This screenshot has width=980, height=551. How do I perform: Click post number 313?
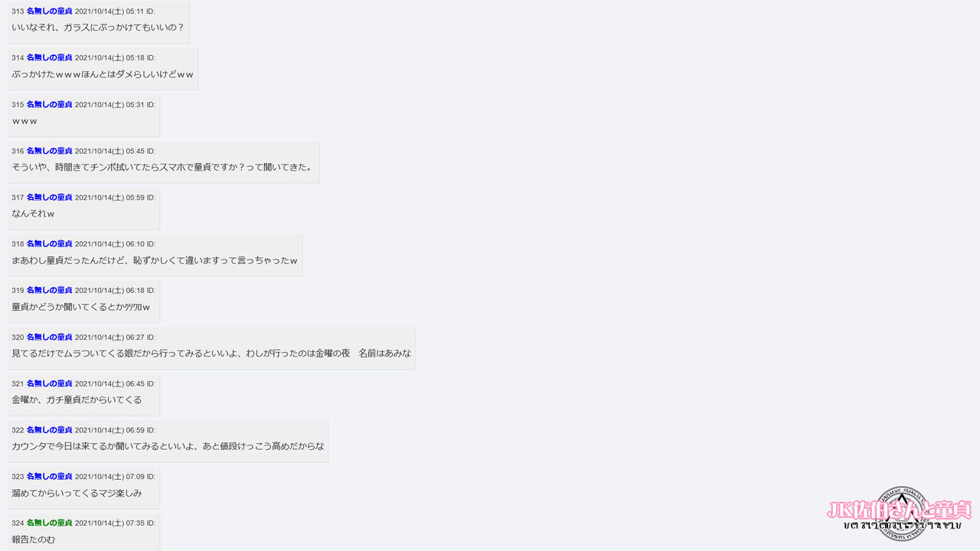point(18,11)
